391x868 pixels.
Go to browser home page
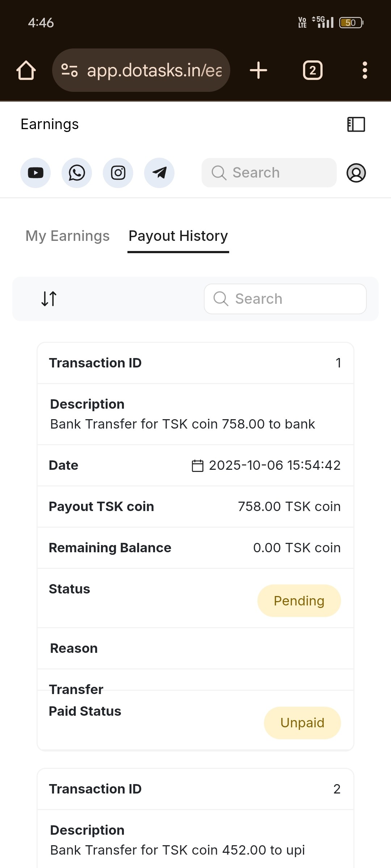(26, 70)
